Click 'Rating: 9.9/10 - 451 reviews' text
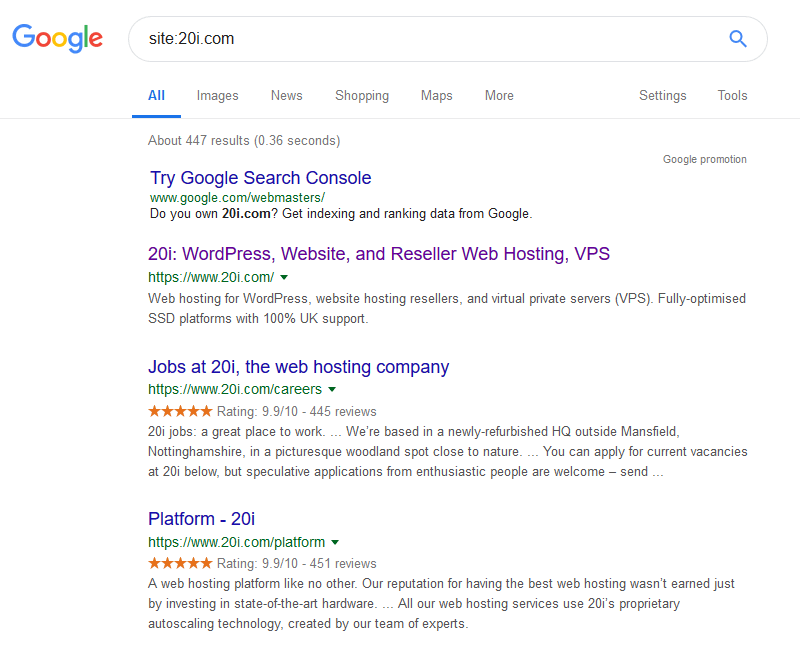 tap(296, 563)
